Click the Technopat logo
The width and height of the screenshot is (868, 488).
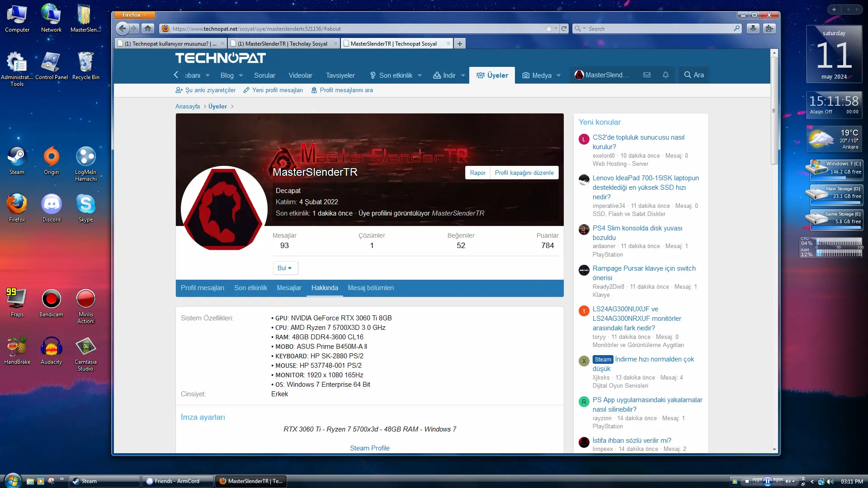click(220, 58)
